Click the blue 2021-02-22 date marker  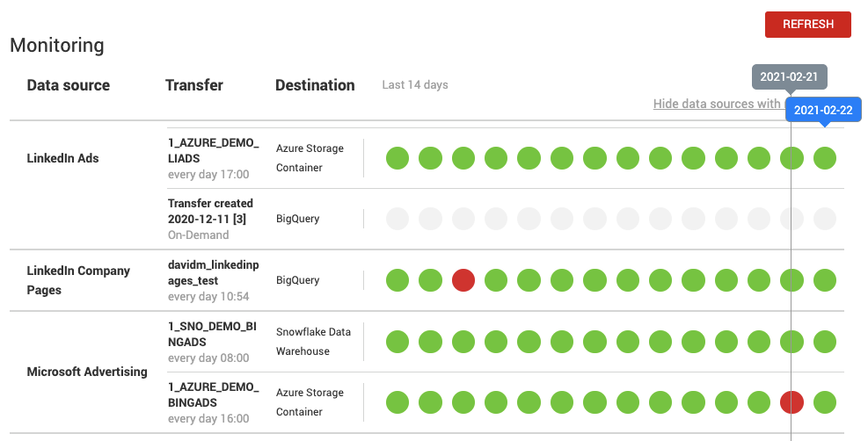tap(823, 110)
